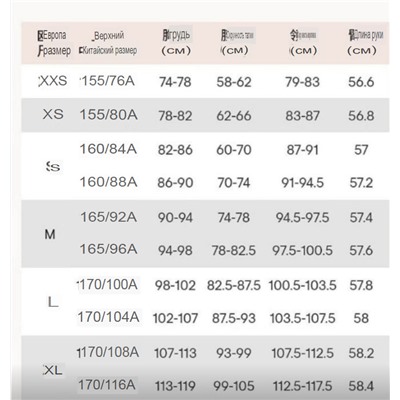The width and height of the screenshot is (400, 400).
Task: Select chest value 113-119
Action: 175,386
